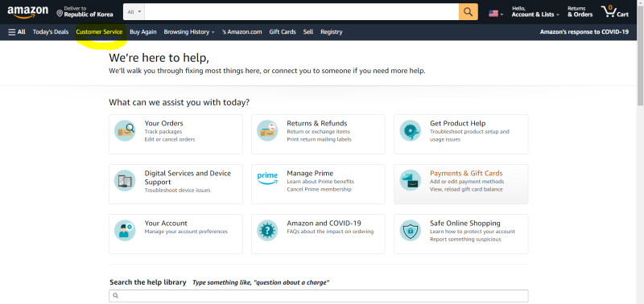This screenshot has height=304, width=644.
Task: Open Today's Deals
Action: click(x=51, y=32)
